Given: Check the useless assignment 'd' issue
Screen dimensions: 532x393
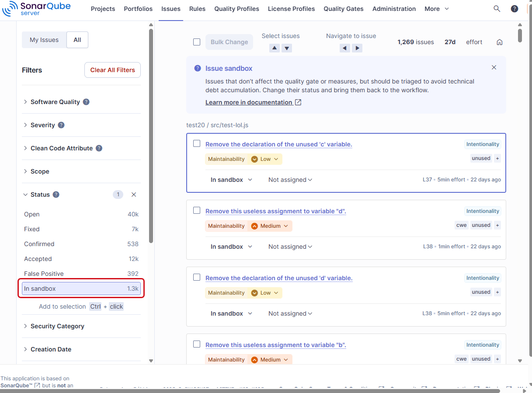Looking at the screenshot, I should (196, 210).
